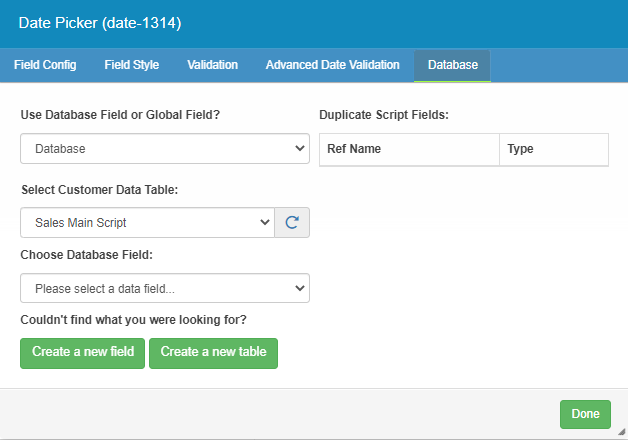Switch to the Field Config tab
The width and height of the screenshot is (628, 440).
[x=45, y=65]
